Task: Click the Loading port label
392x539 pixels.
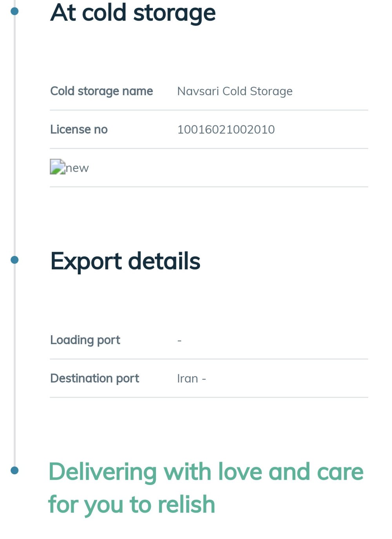Action: pos(85,340)
